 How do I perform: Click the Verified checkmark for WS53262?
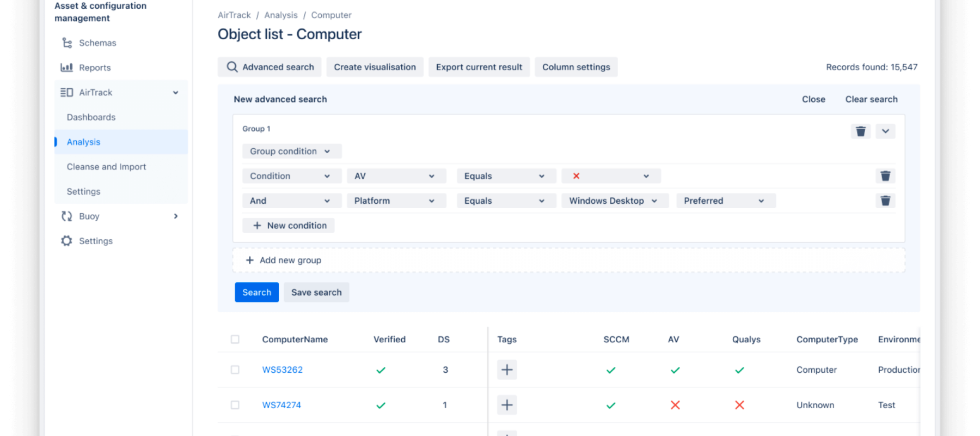[x=381, y=370]
